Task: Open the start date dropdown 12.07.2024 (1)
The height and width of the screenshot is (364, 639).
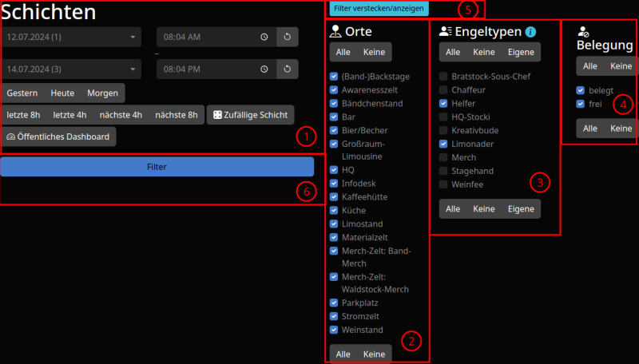Action: [71, 37]
